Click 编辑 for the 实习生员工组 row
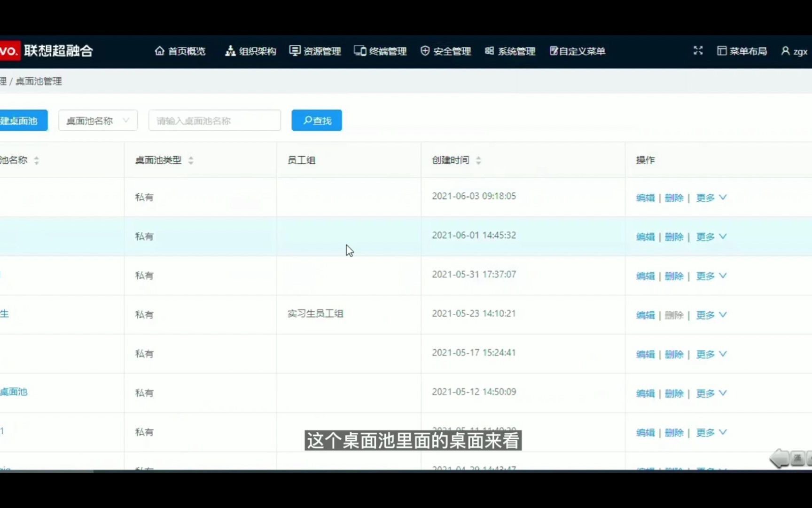The width and height of the screenshot is (812, 508). (645, 315)
